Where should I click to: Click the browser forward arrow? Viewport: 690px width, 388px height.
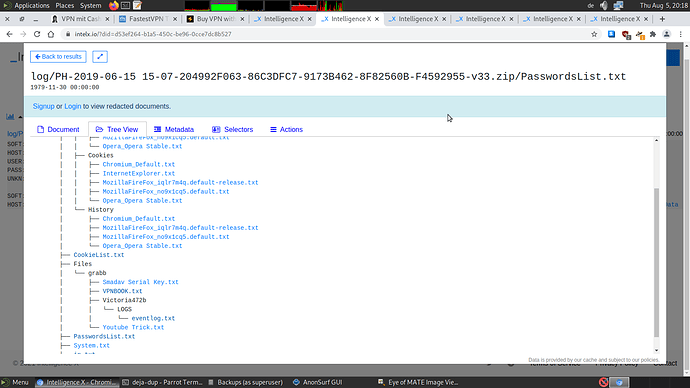pos(23,34)
